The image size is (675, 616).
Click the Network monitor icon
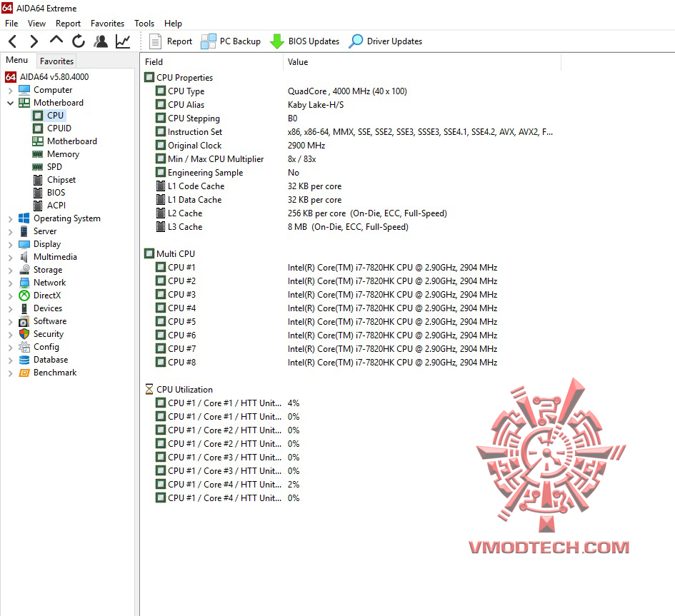click(24, 283)
